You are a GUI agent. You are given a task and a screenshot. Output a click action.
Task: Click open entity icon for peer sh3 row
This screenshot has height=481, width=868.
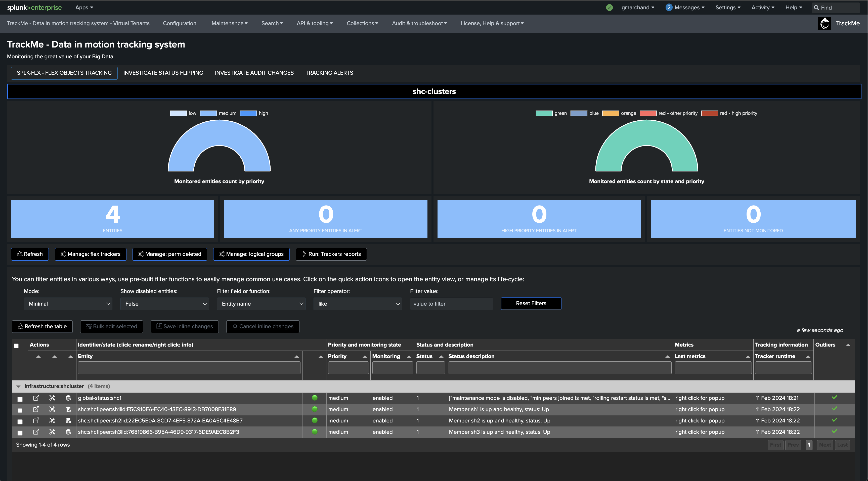click(x=36, y=432)
